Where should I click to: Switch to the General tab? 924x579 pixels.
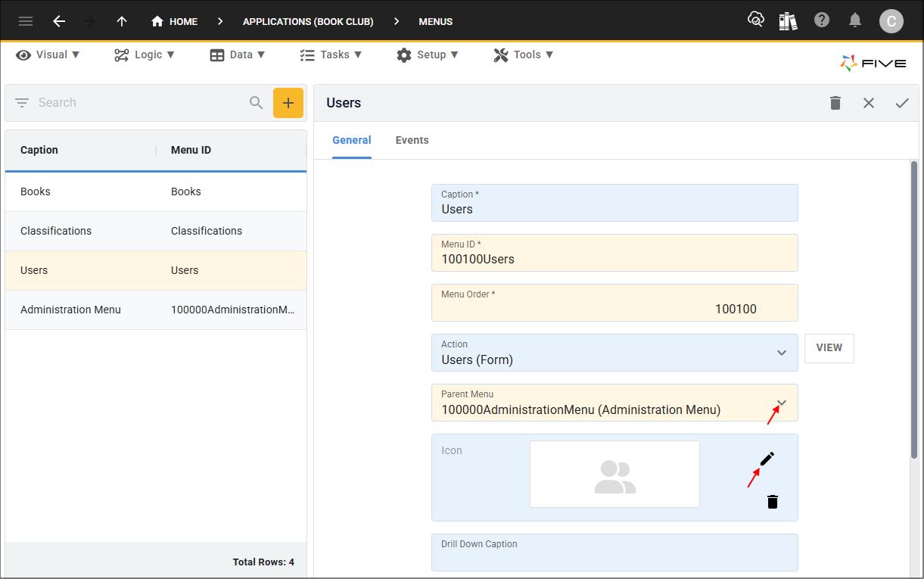352,140
